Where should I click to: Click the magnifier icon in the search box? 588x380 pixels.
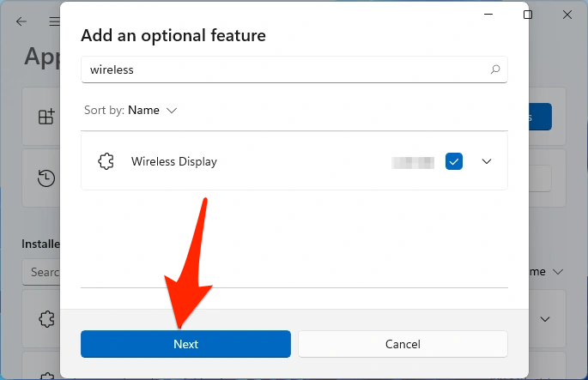tap(494, 69)
